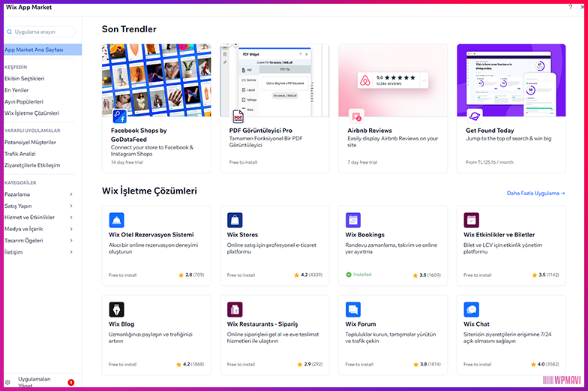Click the Wix Etkinlikler ve Biletler icon

[471, 221]
